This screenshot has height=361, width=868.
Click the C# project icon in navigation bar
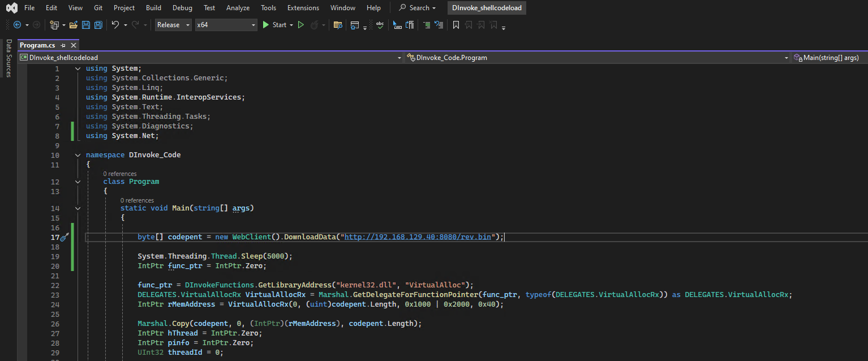click(24, 58)
